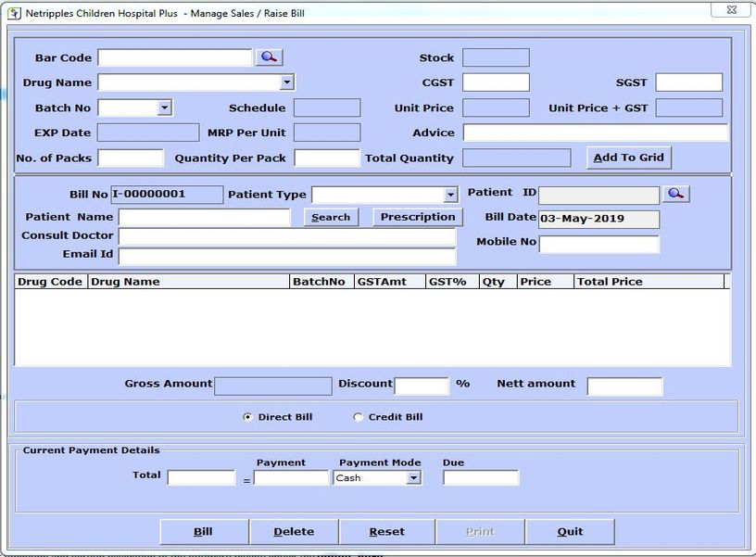Click the Email Id input field
Viewport: 756px width, 557px height.
click(x=287, y=256)
